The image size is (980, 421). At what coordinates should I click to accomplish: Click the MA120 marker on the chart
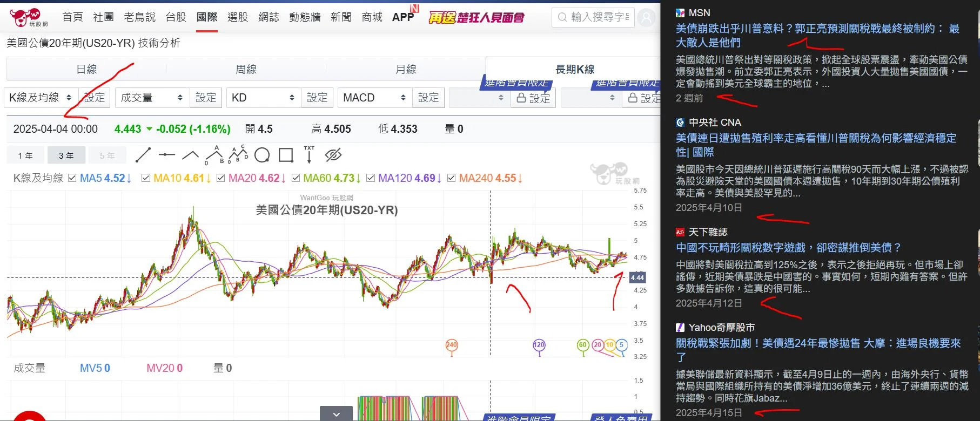click(539, 346)
